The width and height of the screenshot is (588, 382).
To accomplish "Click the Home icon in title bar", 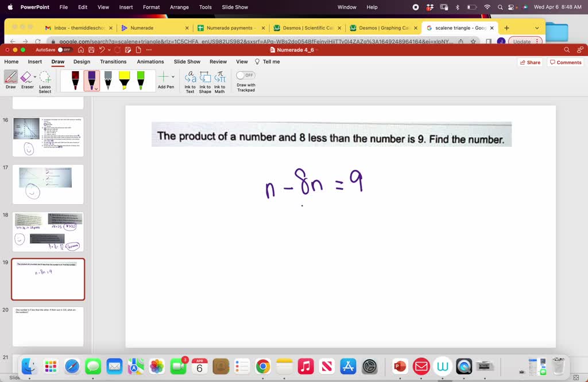I will point(81,50).
